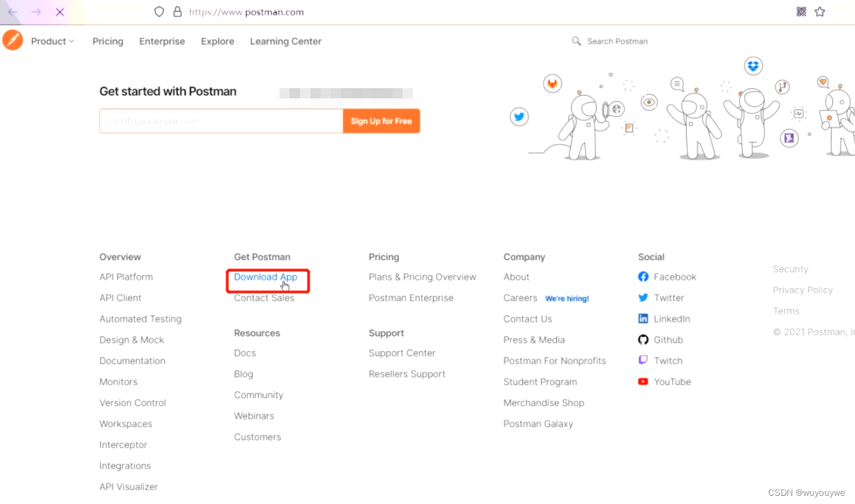Open the Docs resource link

(245, 353)
